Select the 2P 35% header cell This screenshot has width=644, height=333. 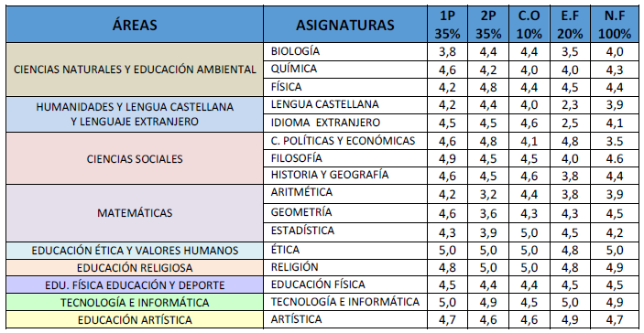click(x=488, y=25)
